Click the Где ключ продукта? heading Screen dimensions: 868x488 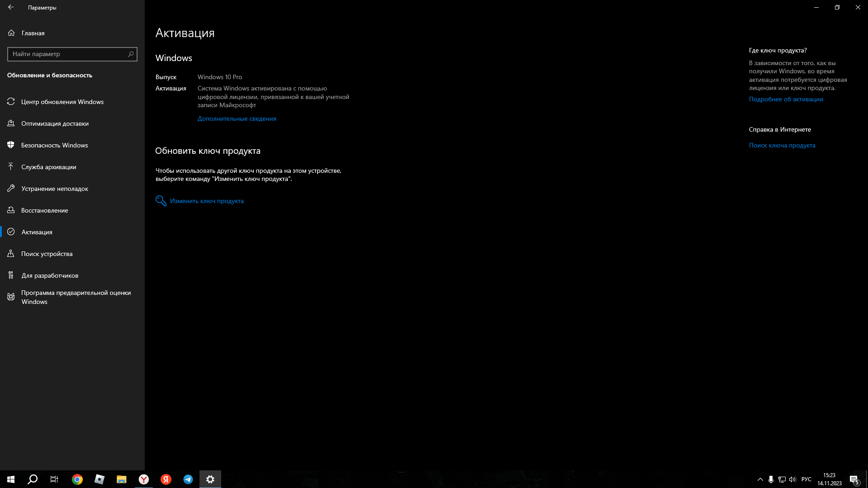(x=778, y=50)
